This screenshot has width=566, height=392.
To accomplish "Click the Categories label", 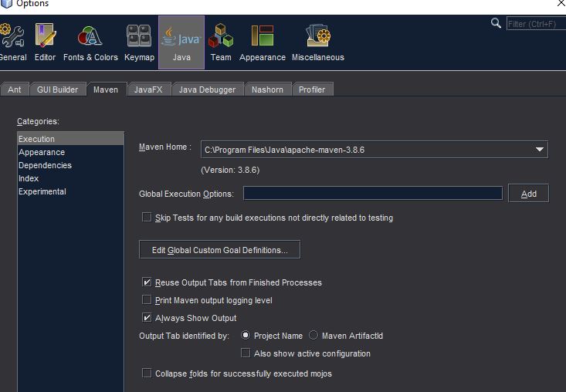I will (x=38, y=121).
